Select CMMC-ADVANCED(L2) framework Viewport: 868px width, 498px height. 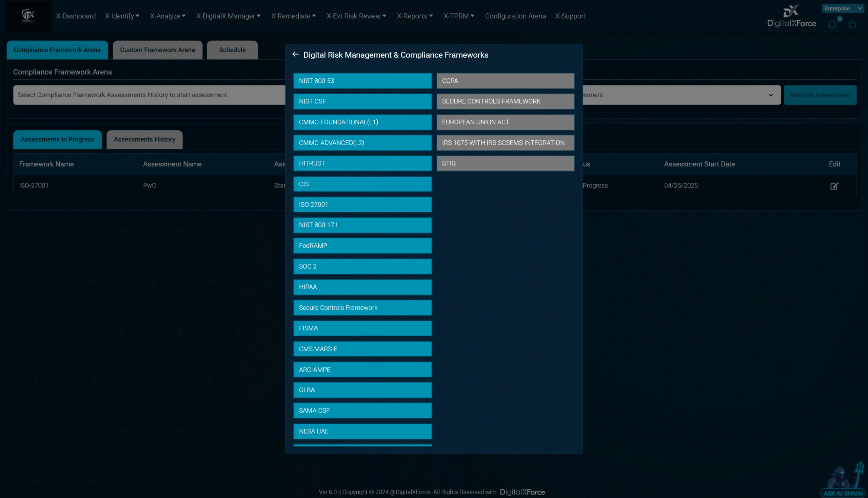(x=362, y=143)
